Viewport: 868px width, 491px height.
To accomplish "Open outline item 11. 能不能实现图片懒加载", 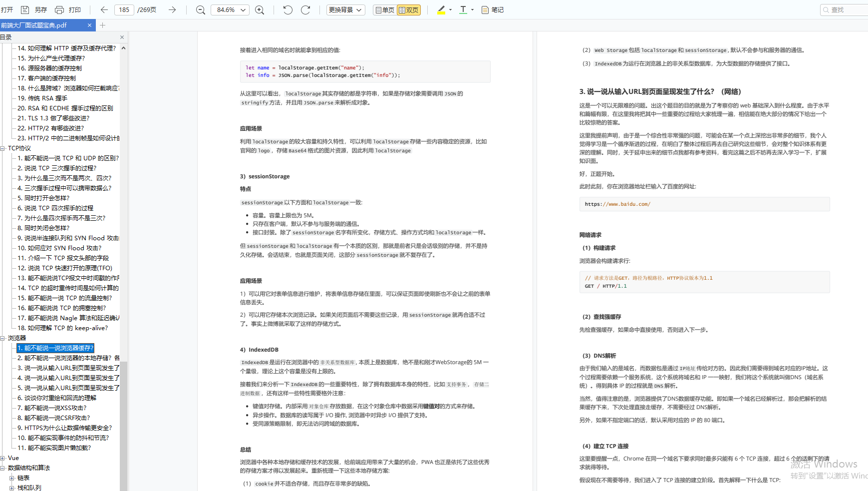I will (54, 448).
